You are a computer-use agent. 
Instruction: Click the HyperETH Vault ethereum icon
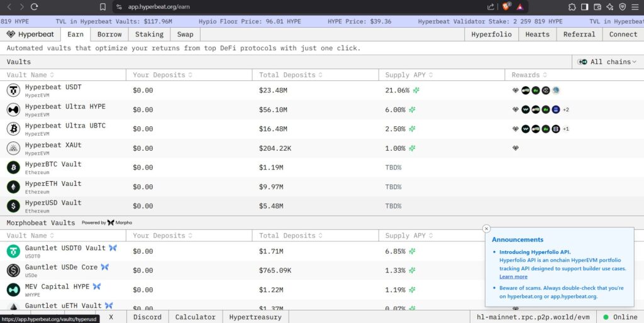point(13,187)
